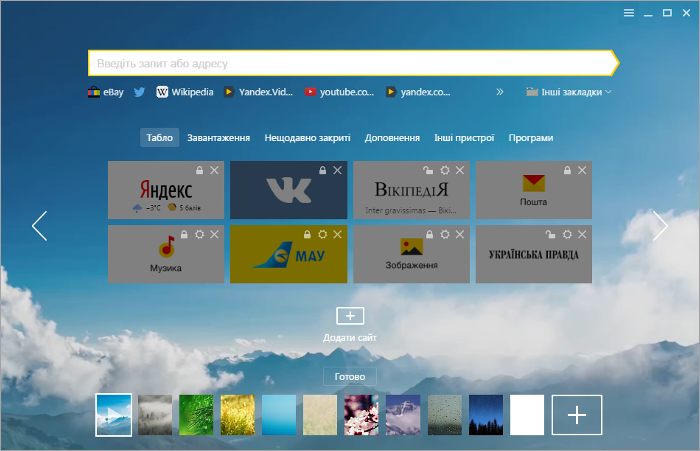
Task: Go to next background with right arrow
Action: coord(660,226)
